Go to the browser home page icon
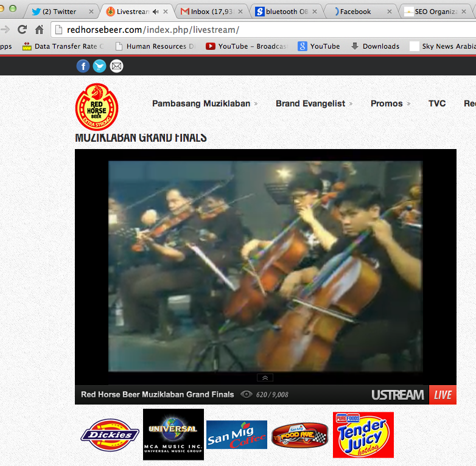 click(x=39, y=29)
